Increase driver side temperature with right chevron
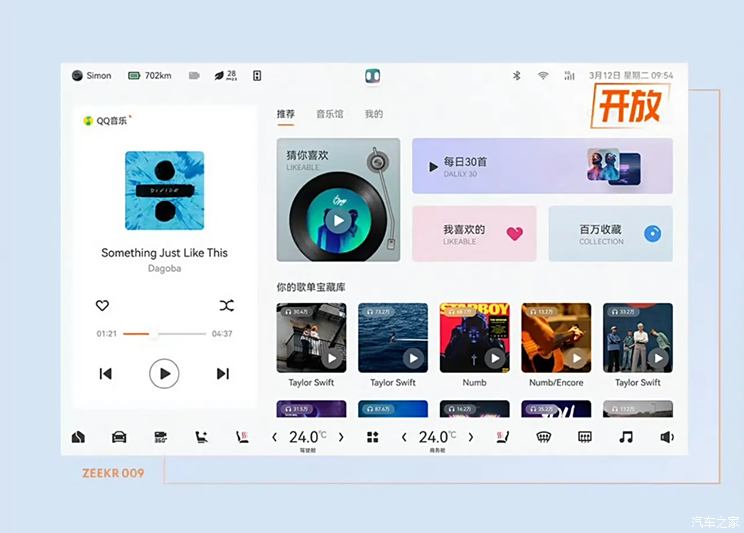Screen dimensions: 744x533 (341, 437)
